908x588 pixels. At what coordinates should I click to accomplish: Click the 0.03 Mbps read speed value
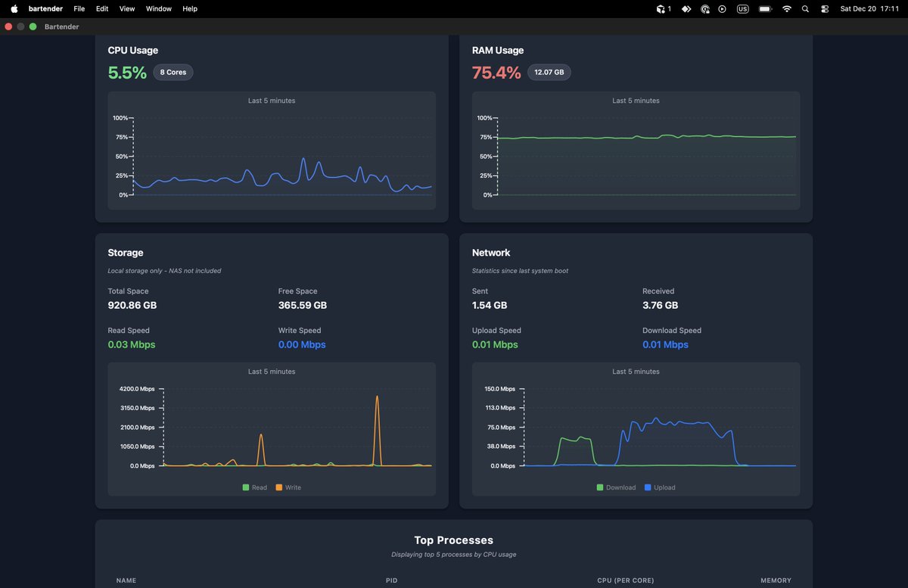click(x=132, y=344)
